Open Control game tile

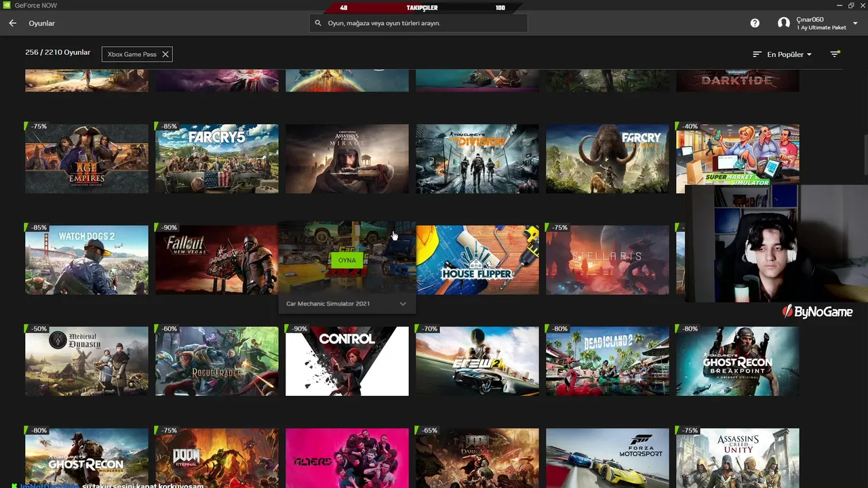click(x=347, y=361)
